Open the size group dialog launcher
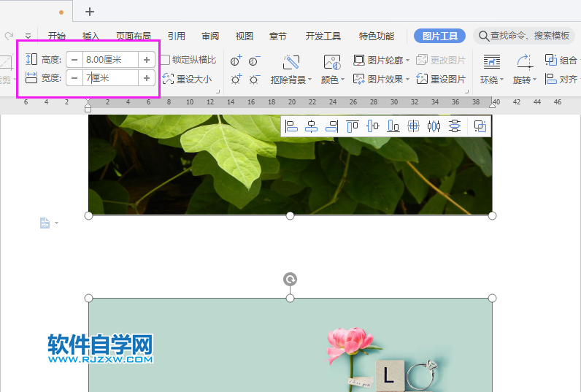581x392 pixels. pos(218,91)
